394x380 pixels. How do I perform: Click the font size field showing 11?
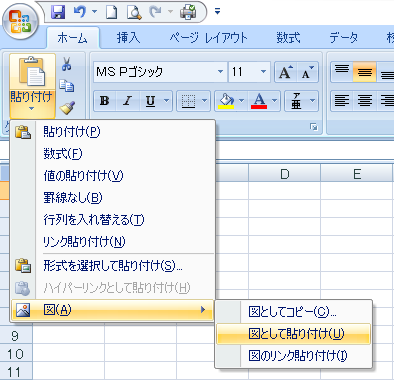[243, 72]
